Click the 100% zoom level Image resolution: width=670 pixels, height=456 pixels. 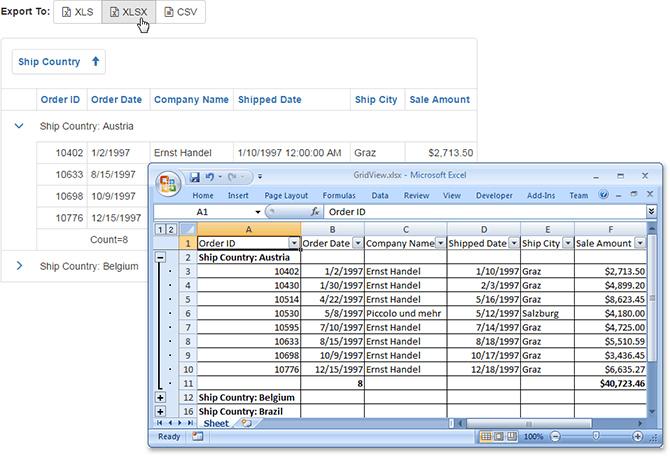[x=533, y=436]
